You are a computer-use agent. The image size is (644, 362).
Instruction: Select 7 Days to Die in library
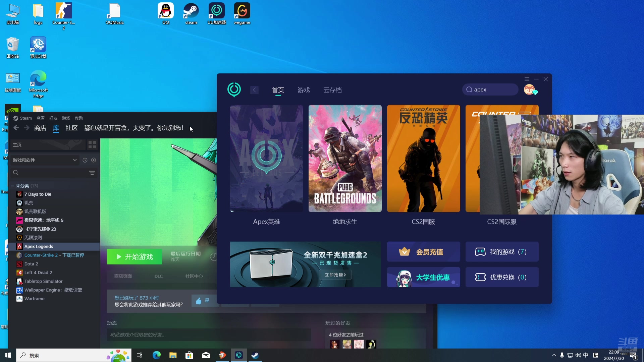54,194
